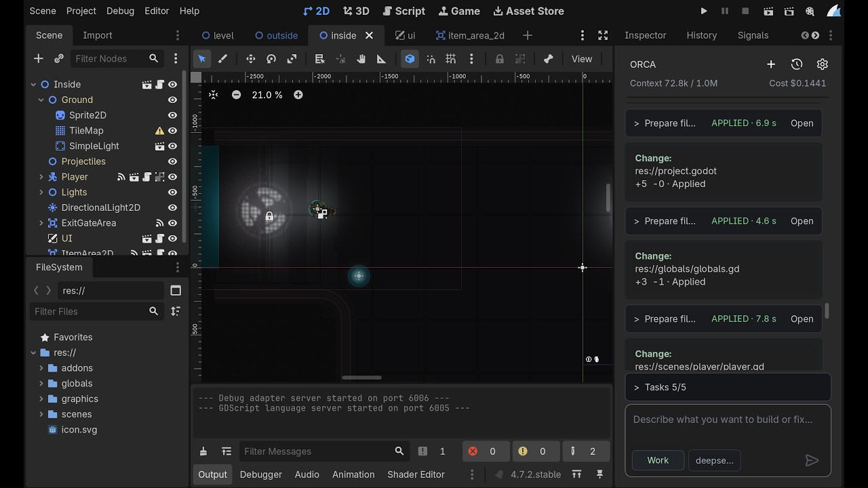Select the Ruler mode tool
The width and height of the screenshot is (868, 488).
click(x=381, y=59)
